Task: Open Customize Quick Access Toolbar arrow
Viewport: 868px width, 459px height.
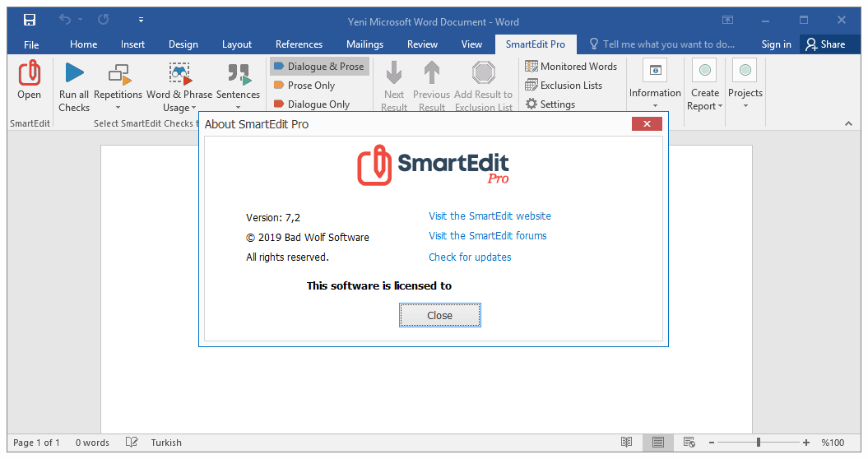Action: coord(142,20)
